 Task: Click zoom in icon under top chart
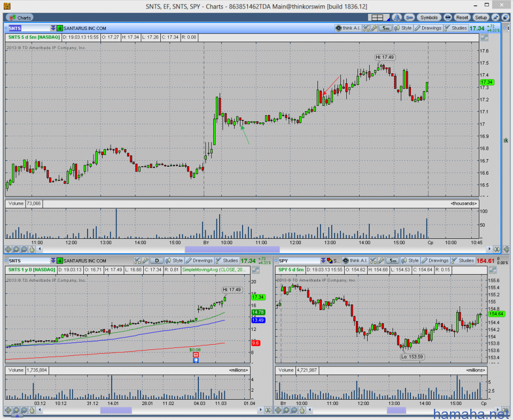tap(16, 249)
